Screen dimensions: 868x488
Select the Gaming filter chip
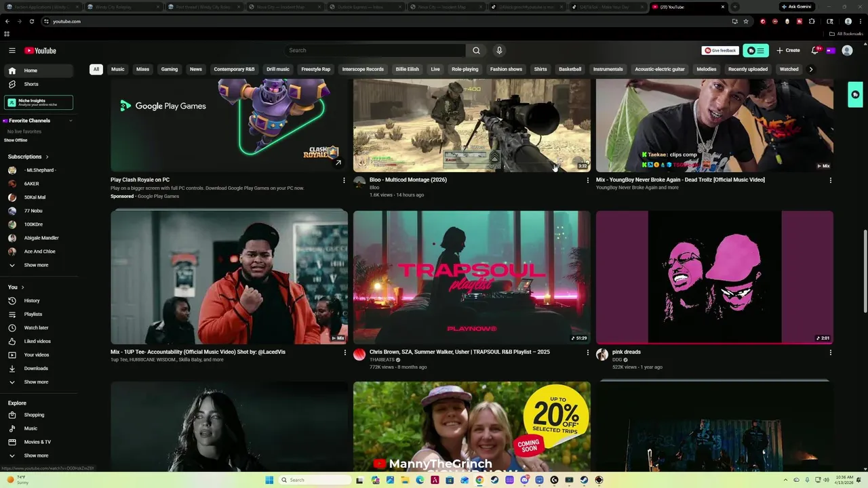point(170,69)
